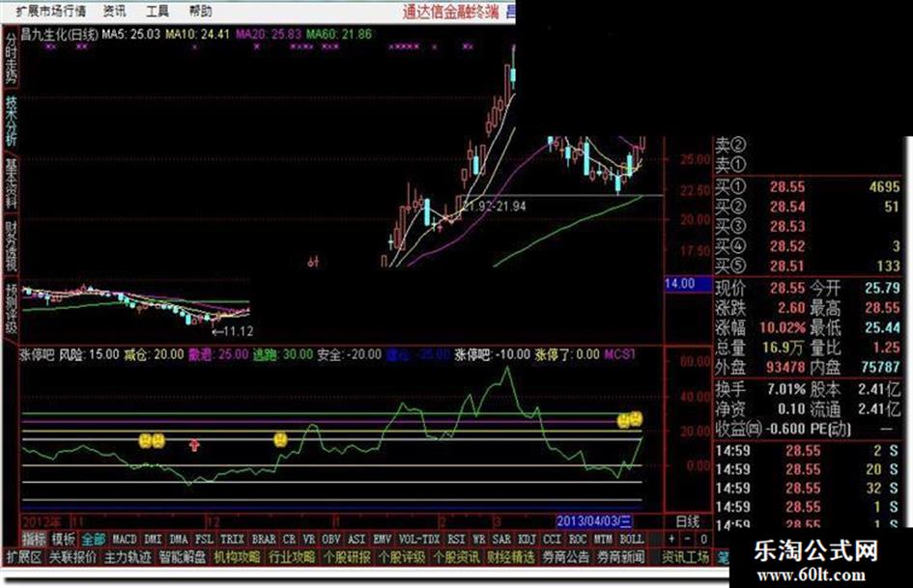Click the 换手 value 7.01%

[x=786, y=389]
